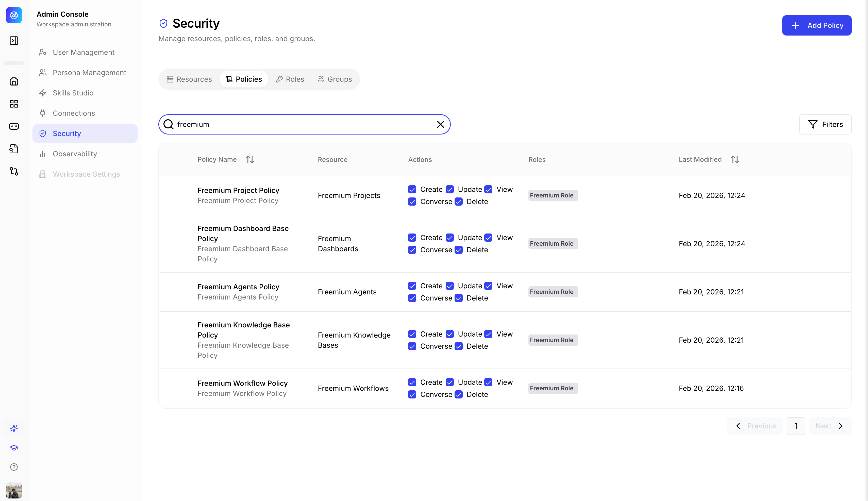Clear the freemium search text
868x501 pixels.
pyautogui.click(x=440, y=124)
